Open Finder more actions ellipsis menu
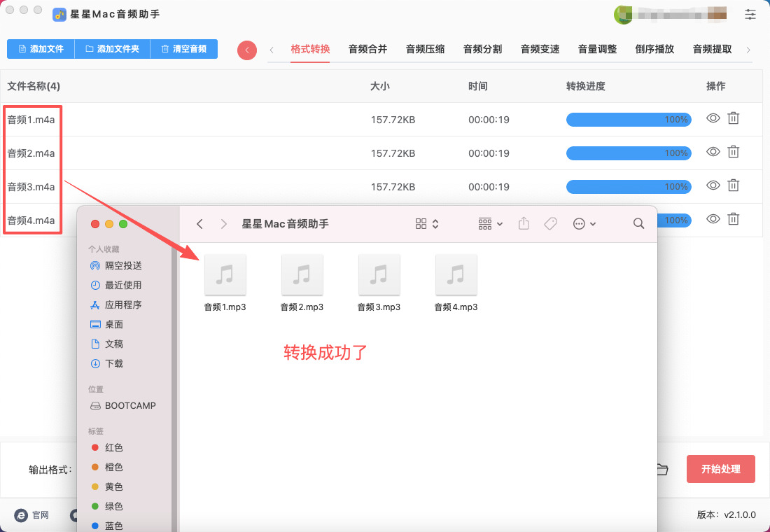Viewport: 770px width, 532px height. point(584,224)
